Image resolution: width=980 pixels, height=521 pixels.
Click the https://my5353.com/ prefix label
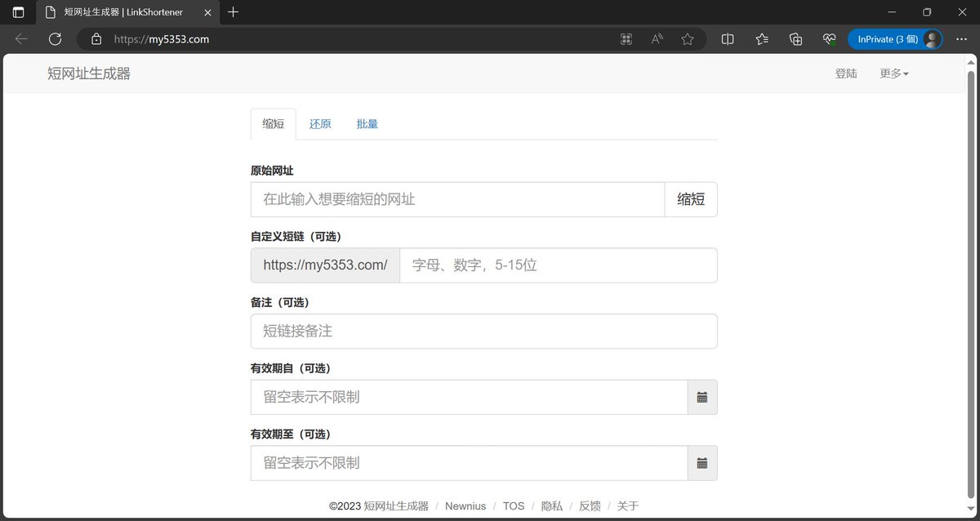tap(325, 265)
